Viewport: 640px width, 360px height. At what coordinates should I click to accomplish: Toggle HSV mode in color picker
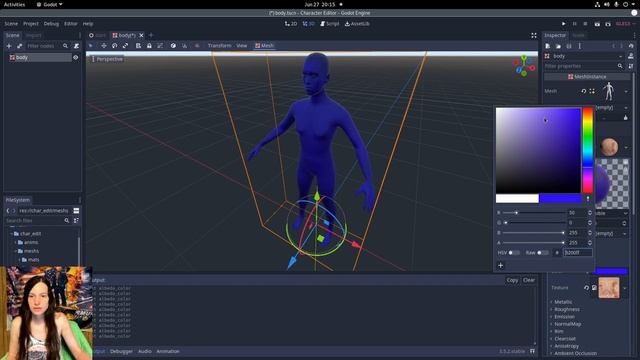514,253
